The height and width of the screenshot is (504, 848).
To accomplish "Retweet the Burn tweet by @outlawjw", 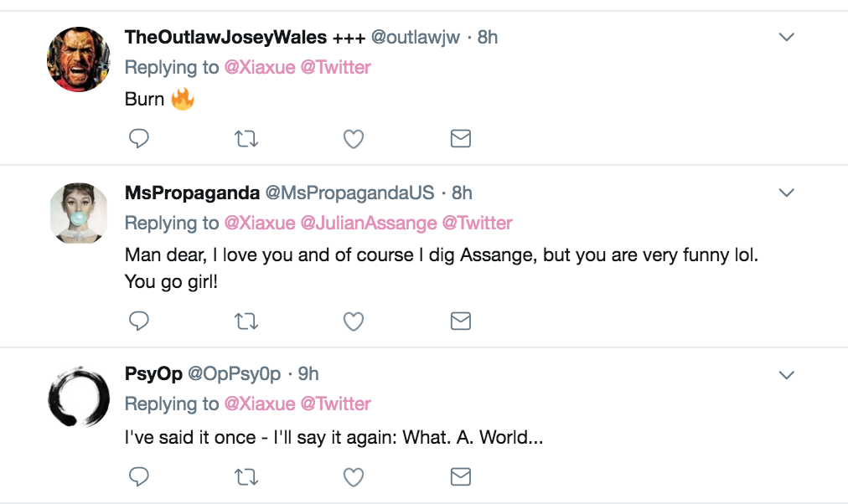I will pos(246,139).
